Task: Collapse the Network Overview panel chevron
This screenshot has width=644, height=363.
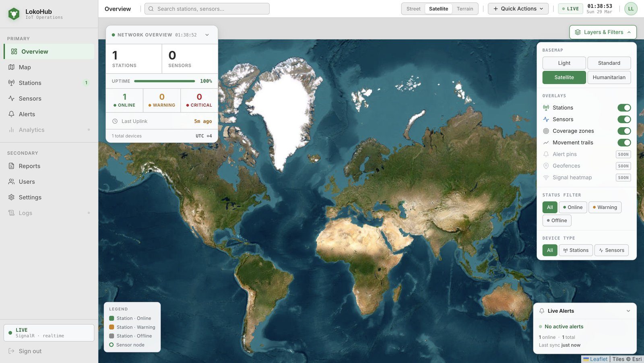Action: point(207,35)
